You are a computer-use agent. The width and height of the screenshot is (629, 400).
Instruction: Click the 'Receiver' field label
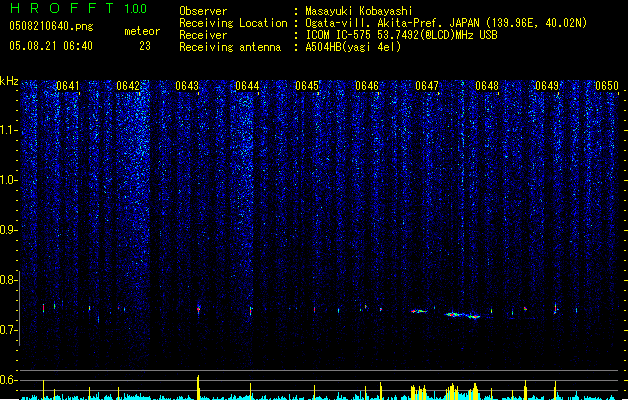[203, 35]
